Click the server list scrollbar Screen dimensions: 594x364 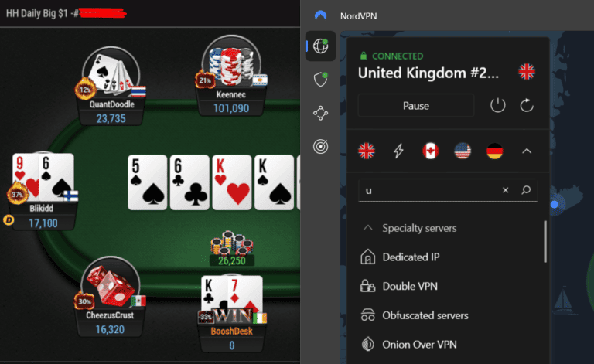coord(545,242)
